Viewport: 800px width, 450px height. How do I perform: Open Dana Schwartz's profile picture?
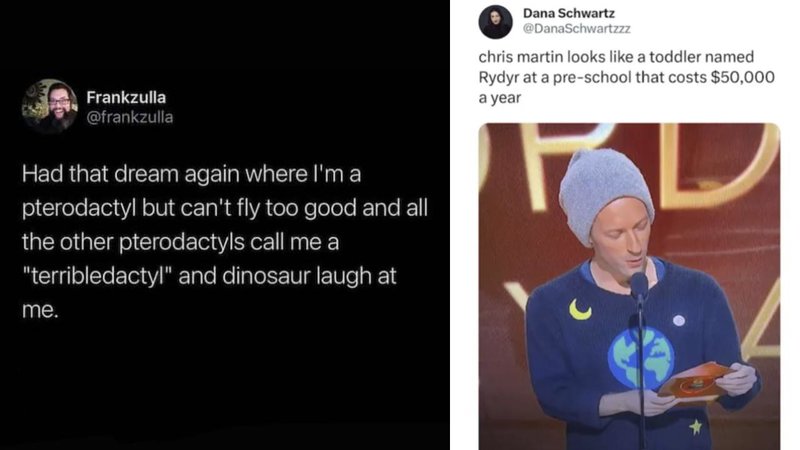click(497, 22)
